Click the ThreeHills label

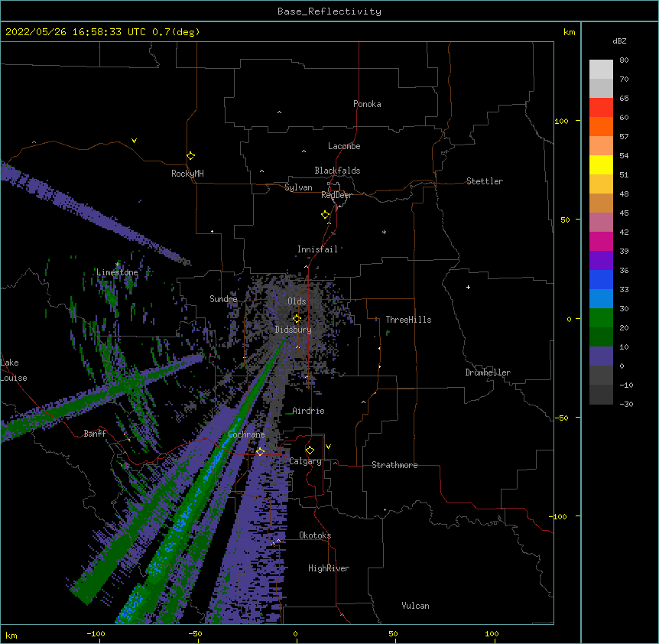click(x=408, y=320)
